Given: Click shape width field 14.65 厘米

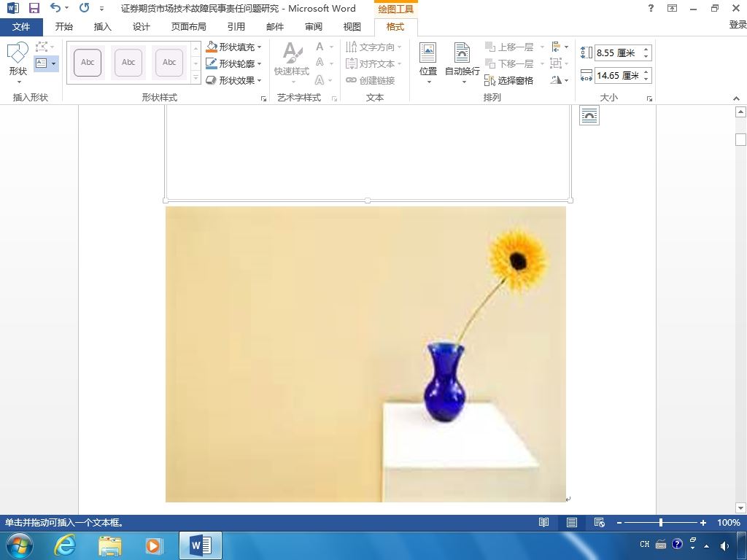Looking at the screenshot, I should click(x=618, y=75).
